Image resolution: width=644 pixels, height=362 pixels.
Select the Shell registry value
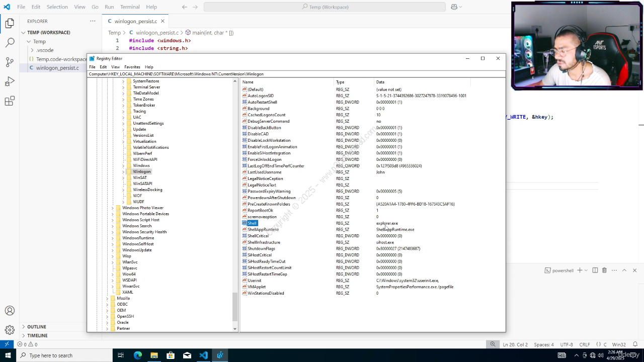tap(252, 223)
